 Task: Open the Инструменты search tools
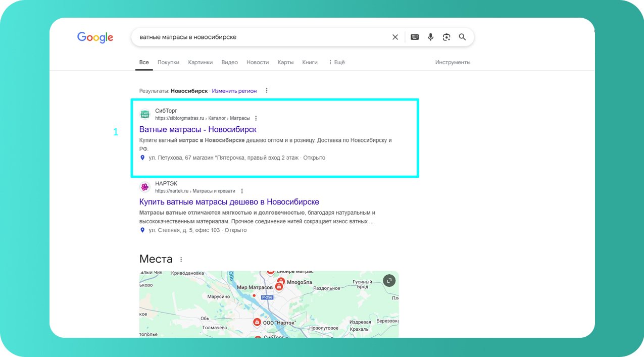(x=453, y=63)
